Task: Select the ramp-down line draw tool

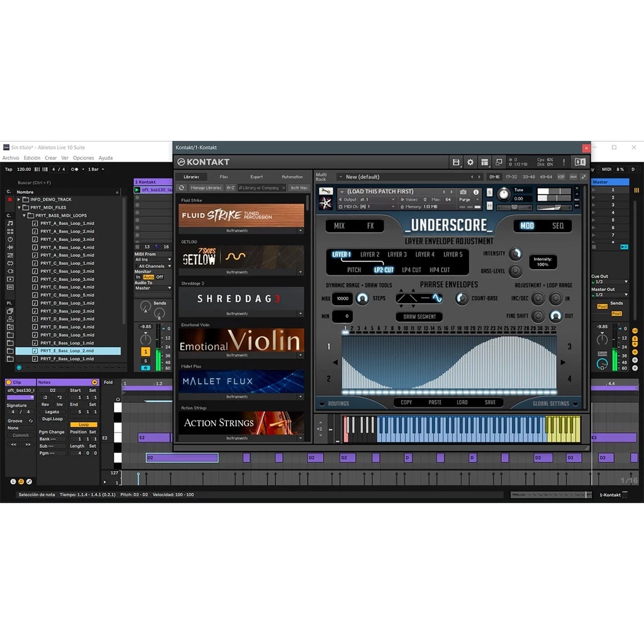Action: point(413,298)
